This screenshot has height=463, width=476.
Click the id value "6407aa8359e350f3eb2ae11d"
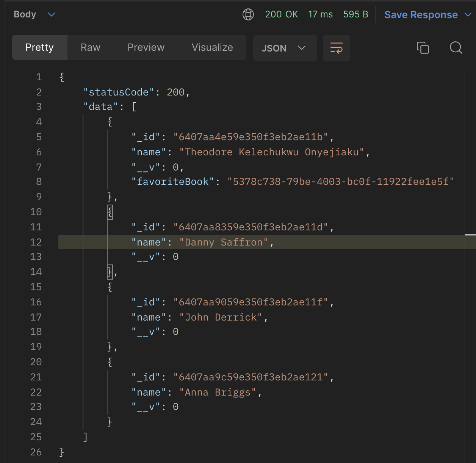click(x=251, y=227)
